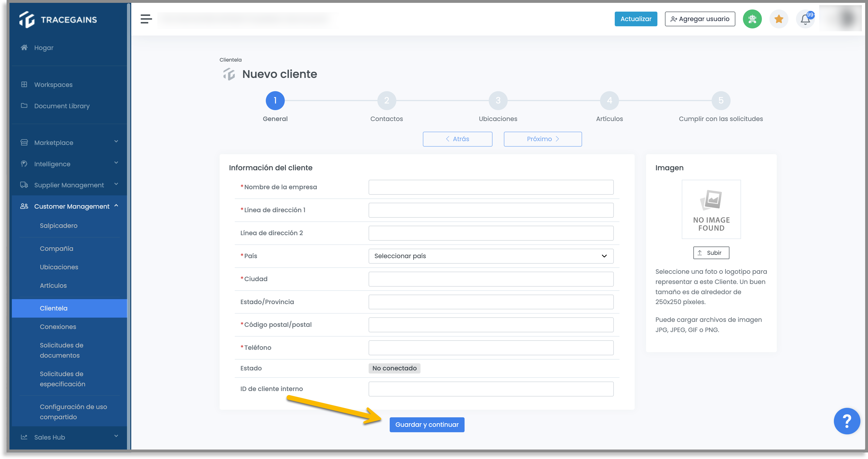Open Solicitudes de documentos

61,350
